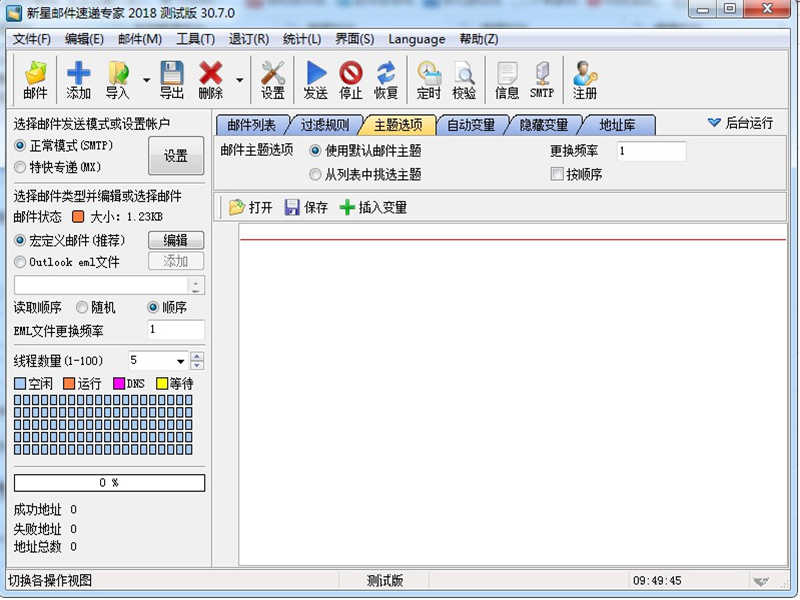Open the 帮助(Z) menu

tap(479, 39)
